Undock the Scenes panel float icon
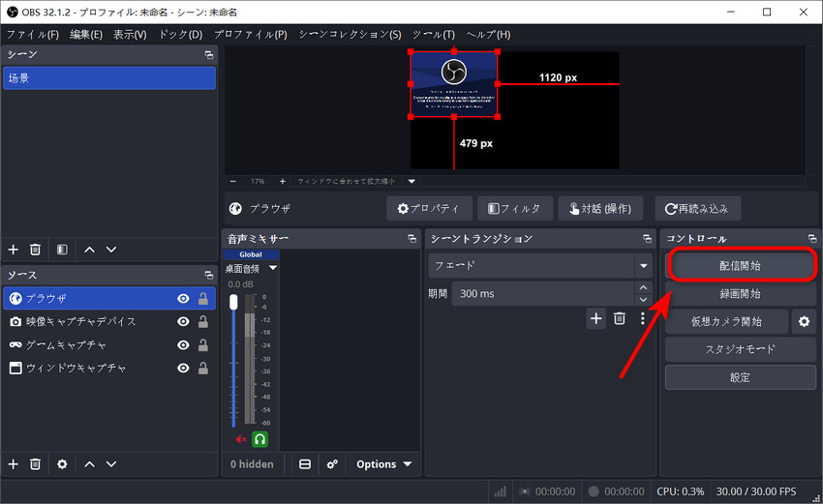This screenshot has height=504, width=823. 209,55
